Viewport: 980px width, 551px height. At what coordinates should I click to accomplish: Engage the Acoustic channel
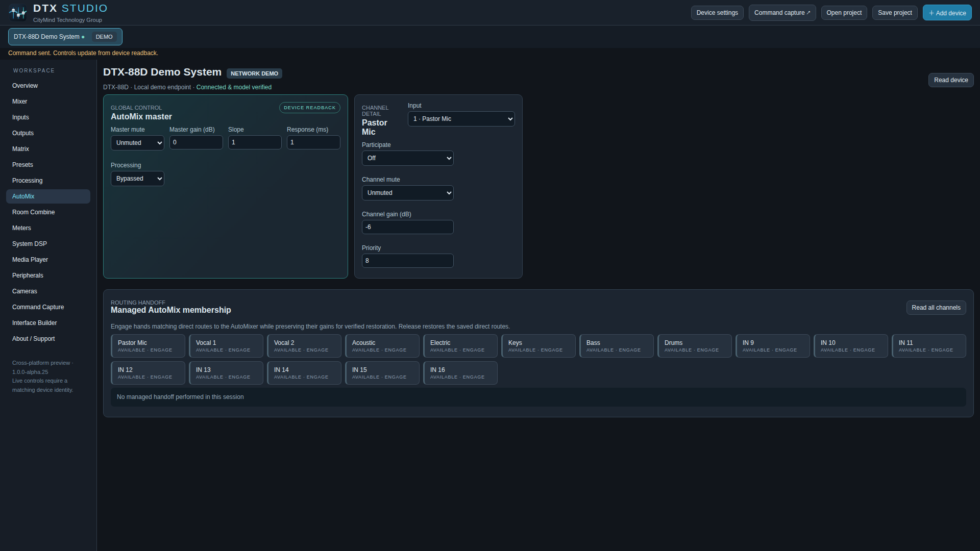(382, 346)
